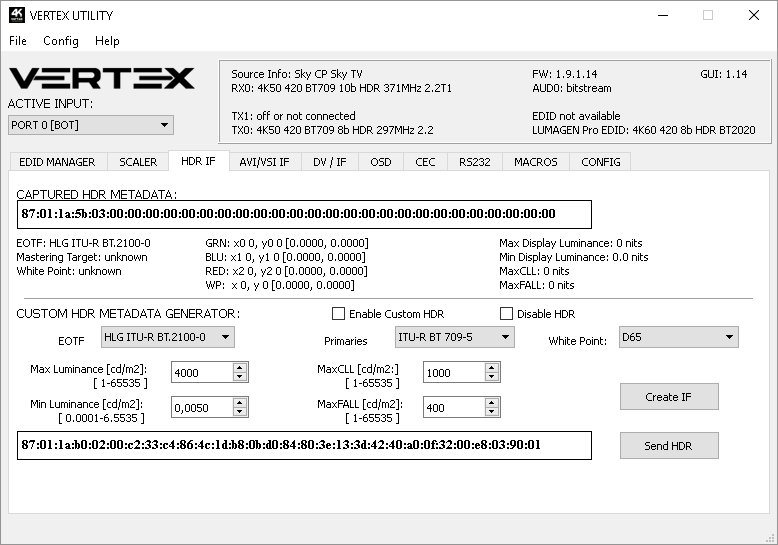Click the LUMAGEN Pro EDID status line
Viewport: 778px width, 545px height.
[644, 130]
